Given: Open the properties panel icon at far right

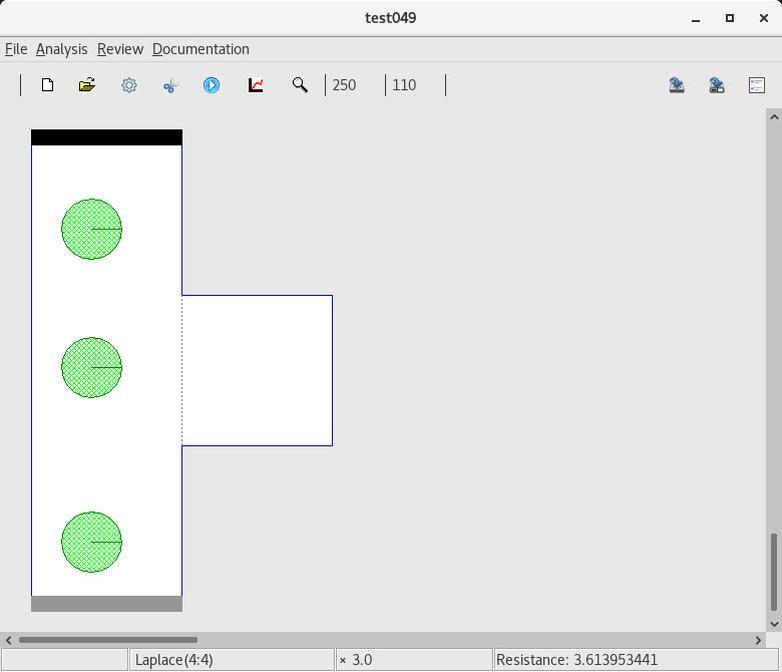Looking at the screenshot, I should [x=757, y=85].
